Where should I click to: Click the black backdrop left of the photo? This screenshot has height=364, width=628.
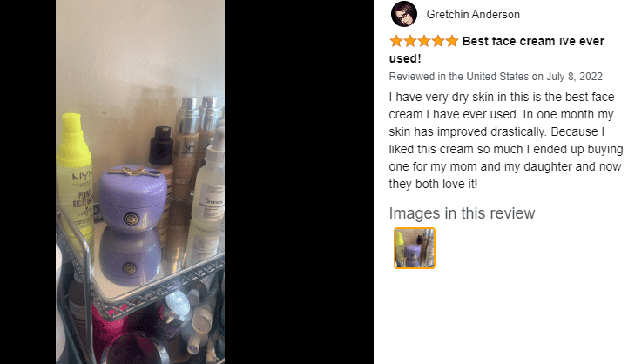tap(28, 182)
